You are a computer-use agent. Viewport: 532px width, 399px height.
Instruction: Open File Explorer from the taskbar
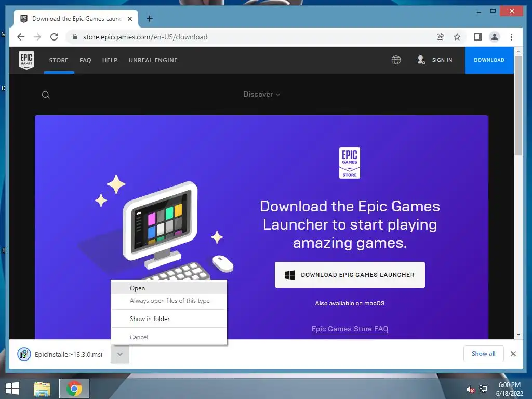42,389
